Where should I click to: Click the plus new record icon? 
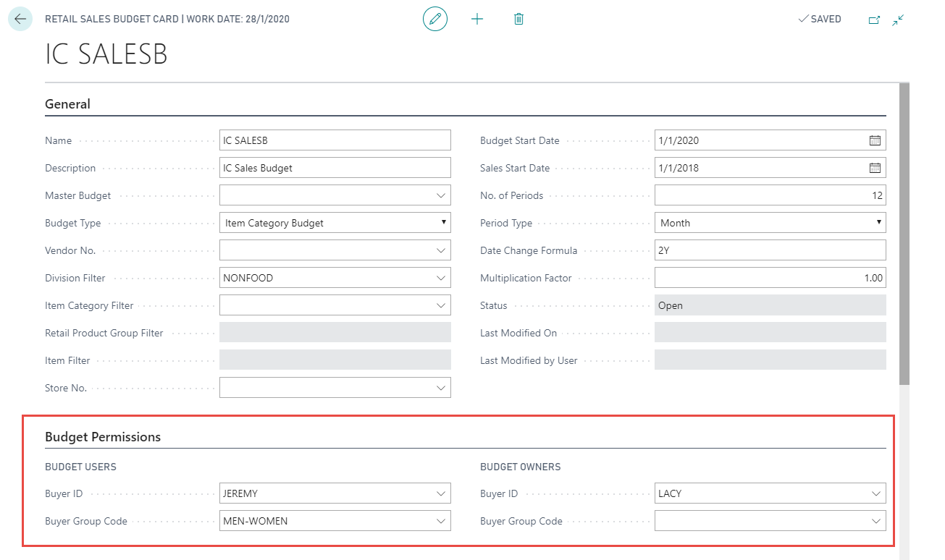477,19
